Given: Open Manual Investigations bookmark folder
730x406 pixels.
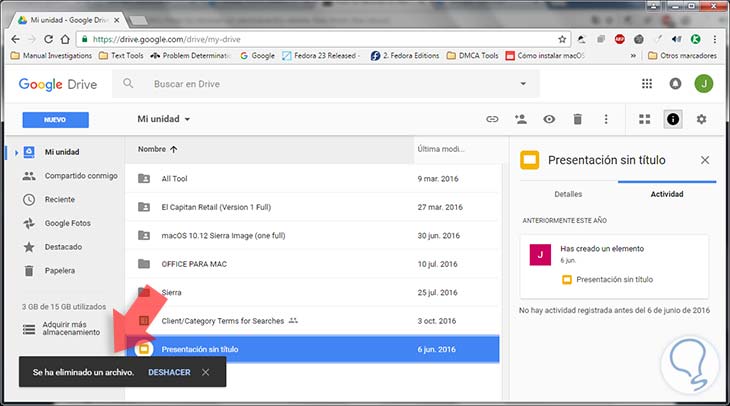Looking at the screenshot, I should tap(51, 55).
